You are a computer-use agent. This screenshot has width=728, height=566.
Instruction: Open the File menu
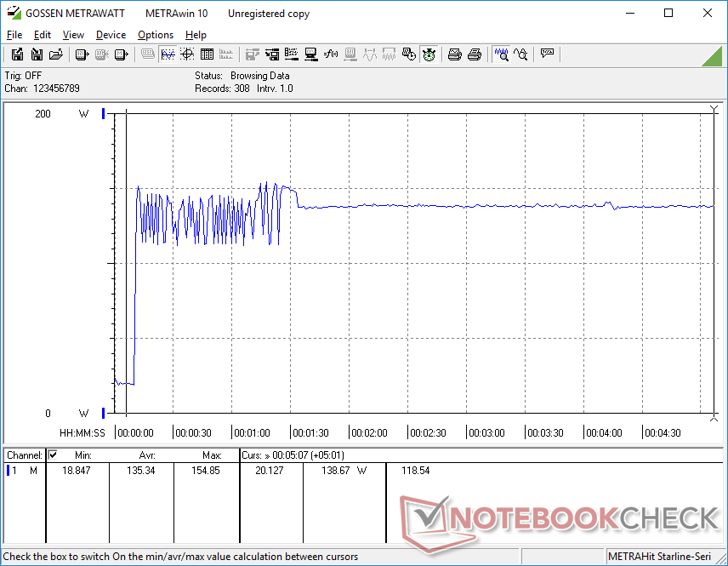(14, 35)
